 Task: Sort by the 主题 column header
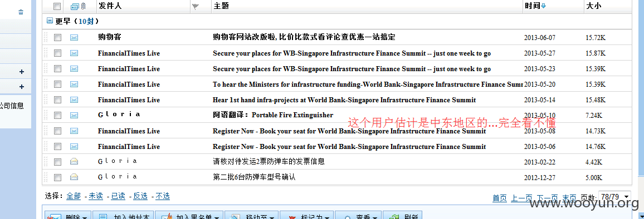(x=221, y=6)
